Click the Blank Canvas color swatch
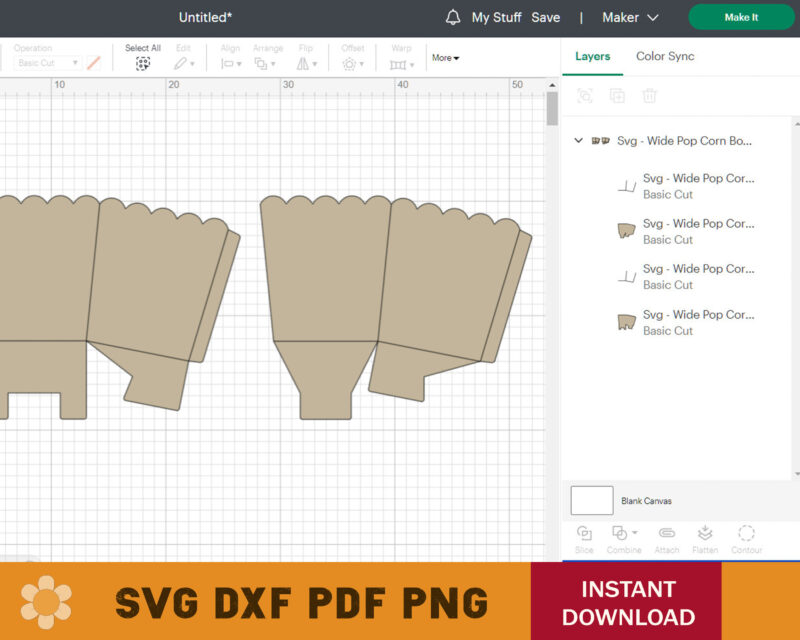 point(591,500)
